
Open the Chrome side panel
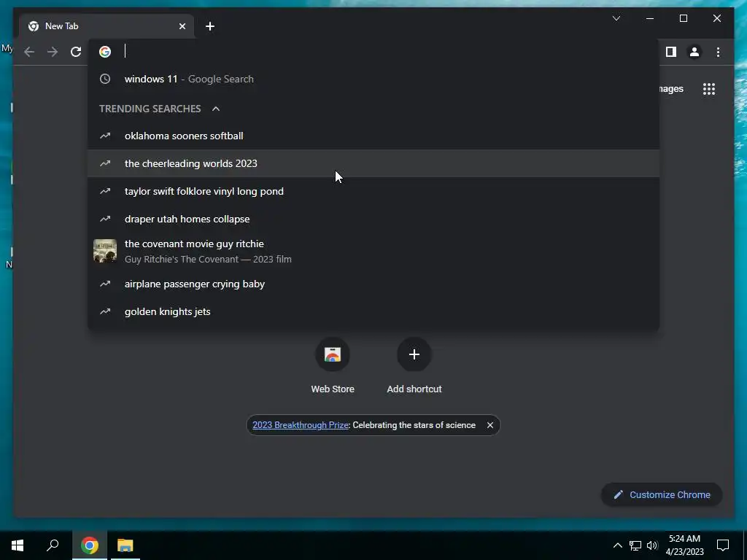[671, 52]
